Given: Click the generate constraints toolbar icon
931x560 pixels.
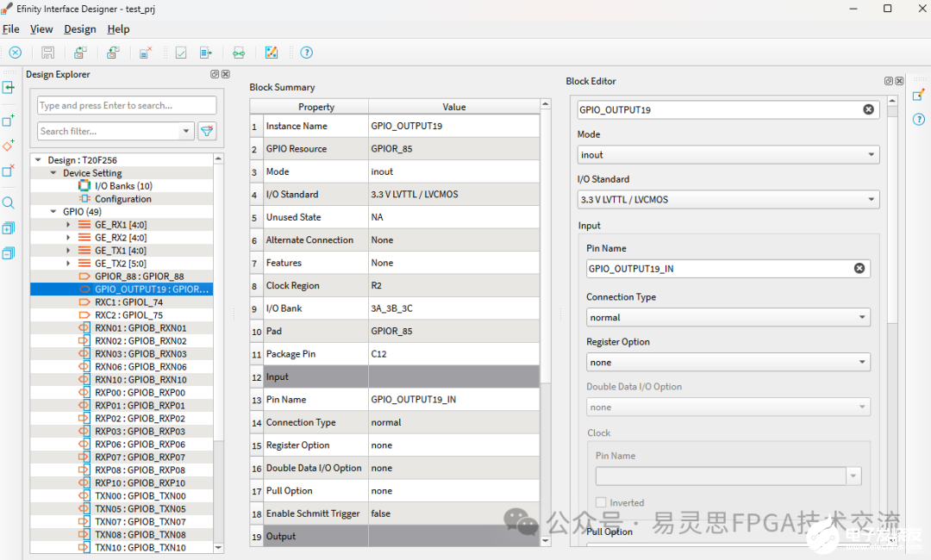Looking at the screenshot, I should tap(206, 53).
